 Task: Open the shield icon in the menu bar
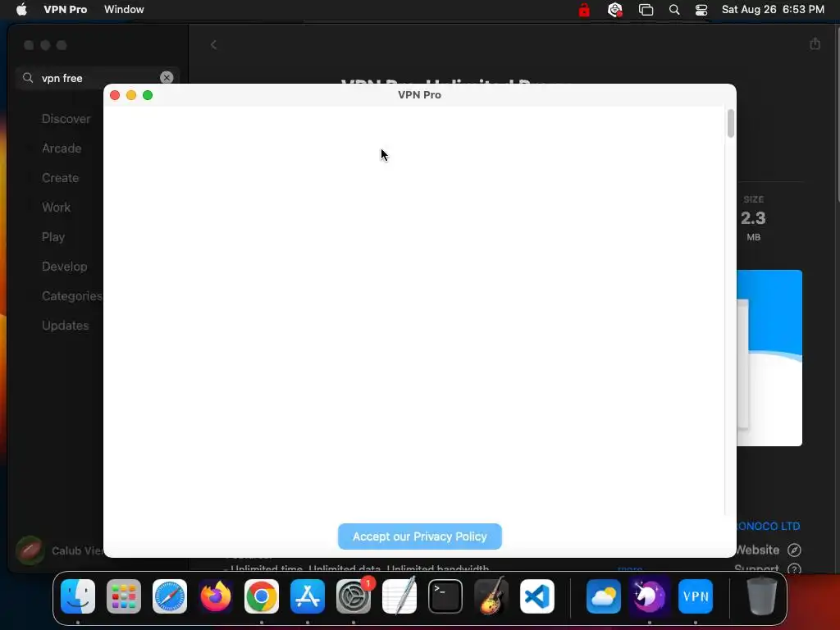614,10
